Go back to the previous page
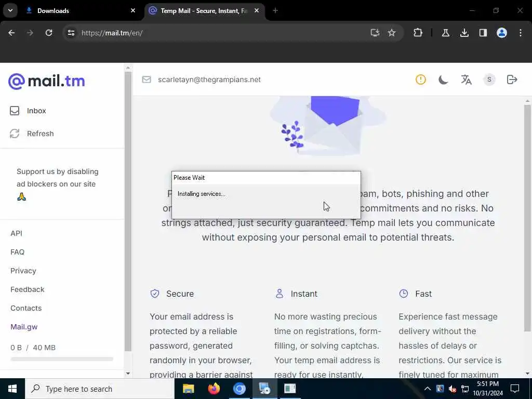The image size is (532, 399). tap(11, 33)
